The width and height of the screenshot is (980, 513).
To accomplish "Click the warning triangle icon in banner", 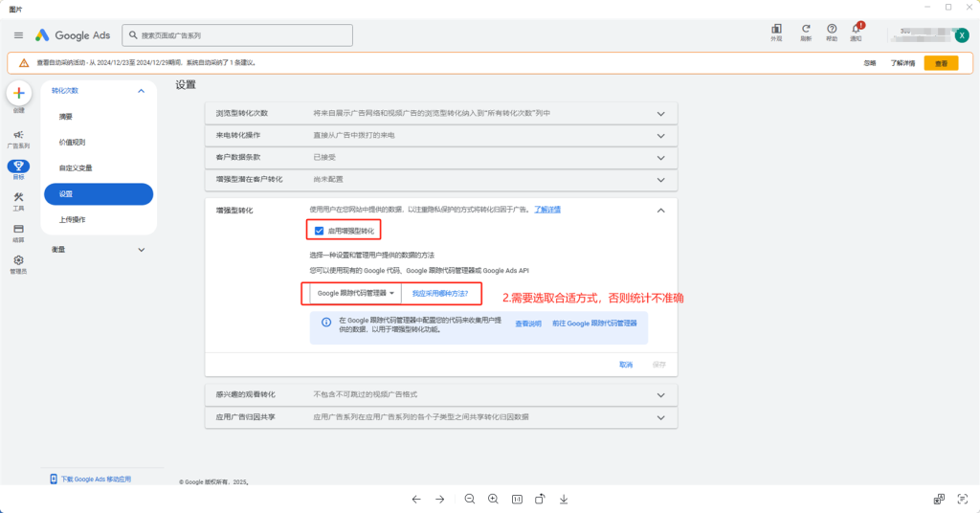I will [x=24, y=63].
